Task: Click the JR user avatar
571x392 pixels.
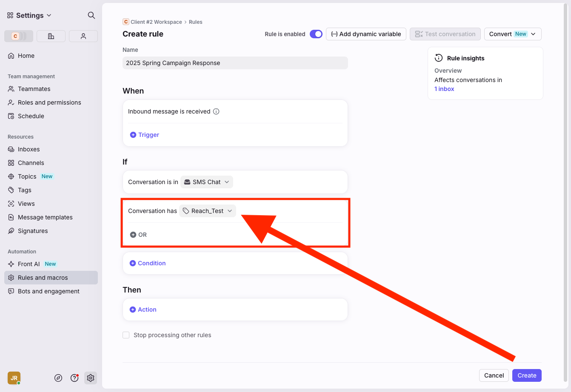Action: click(x=14, y=378)
